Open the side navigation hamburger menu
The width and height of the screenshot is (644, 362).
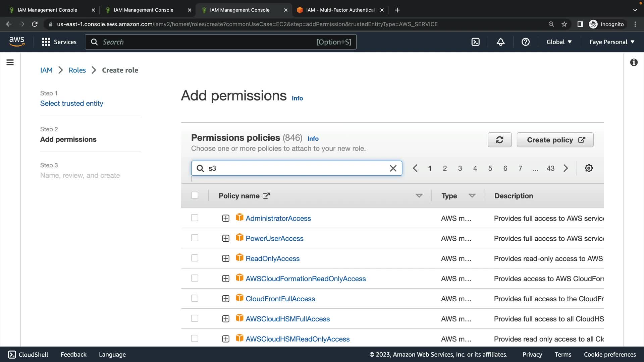tap(10, 62)
